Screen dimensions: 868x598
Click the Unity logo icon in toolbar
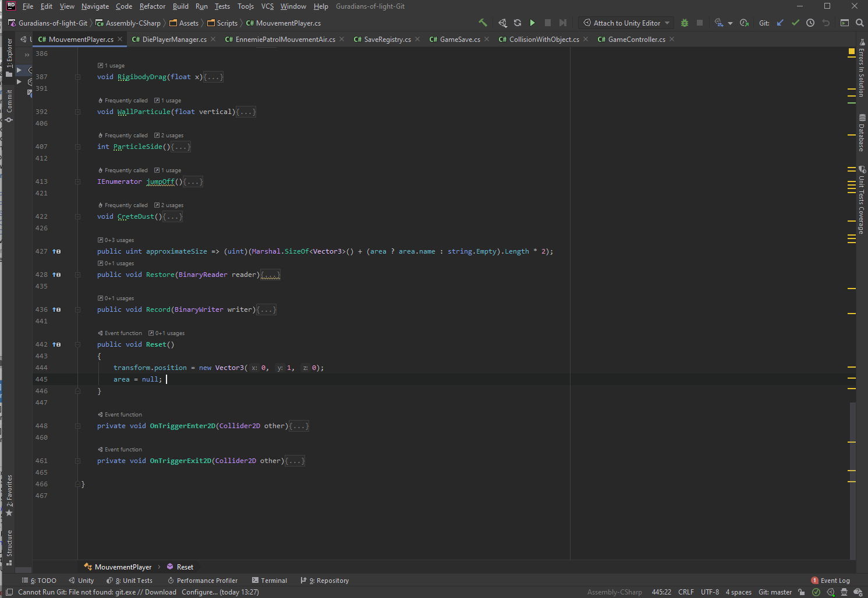point(502,23)
